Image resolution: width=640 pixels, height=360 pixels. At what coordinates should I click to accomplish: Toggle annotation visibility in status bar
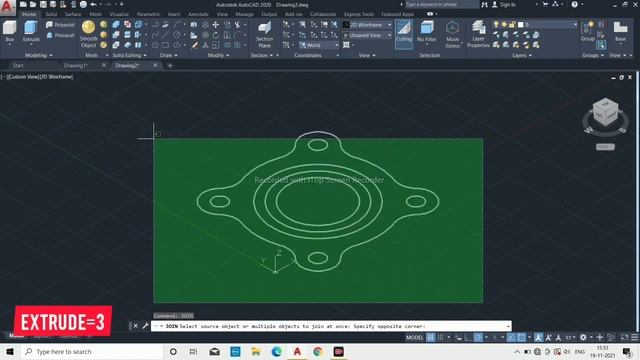pyautogui.click(x=539, y=337)
